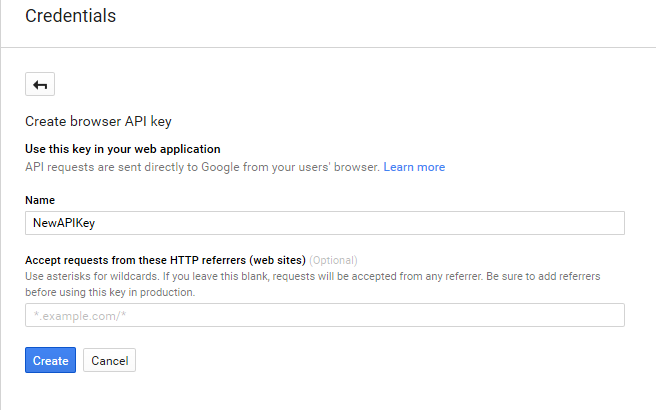Click the 'Be sure to add referrers' sentence
This screenshot has width=656, height=410.
543,276
